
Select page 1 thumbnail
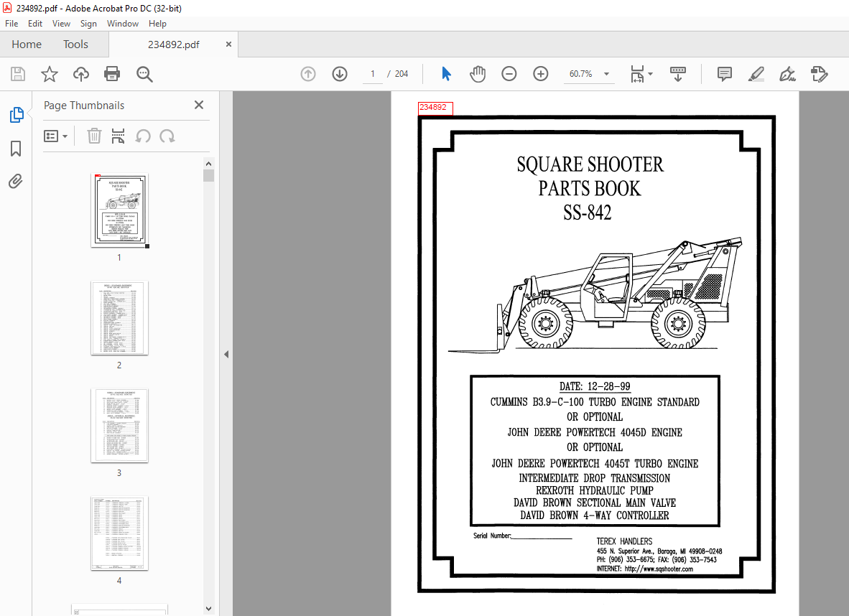pos(120,210)
